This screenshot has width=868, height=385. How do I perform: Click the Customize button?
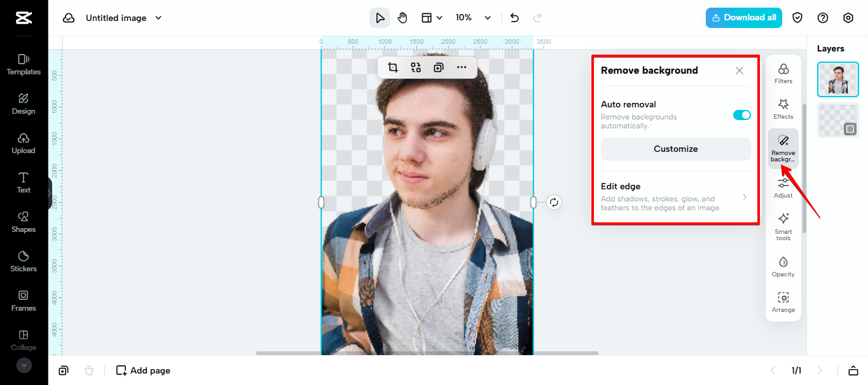675,149
